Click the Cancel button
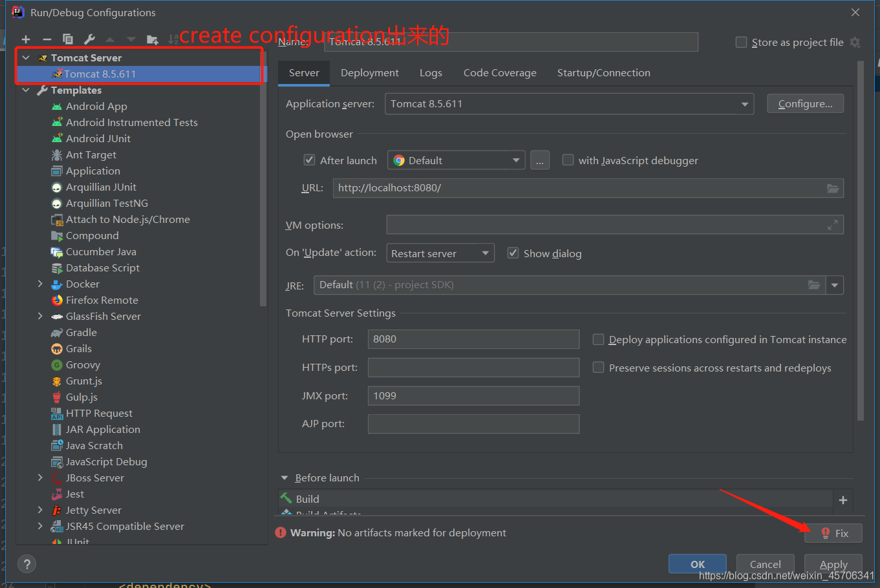Viewport: 880px width, 588px height. point(766,564)
